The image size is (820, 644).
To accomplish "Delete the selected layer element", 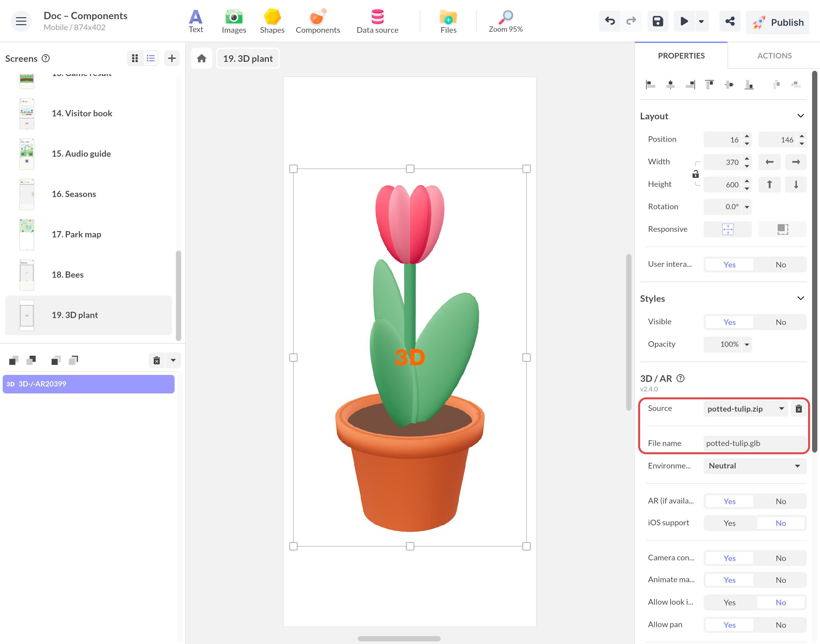I will pos(157,360).
